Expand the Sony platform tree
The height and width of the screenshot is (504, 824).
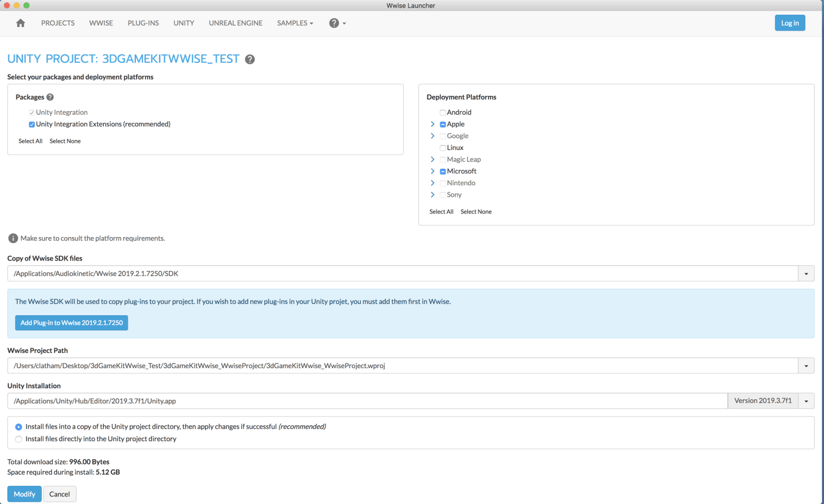pos(433,195)
